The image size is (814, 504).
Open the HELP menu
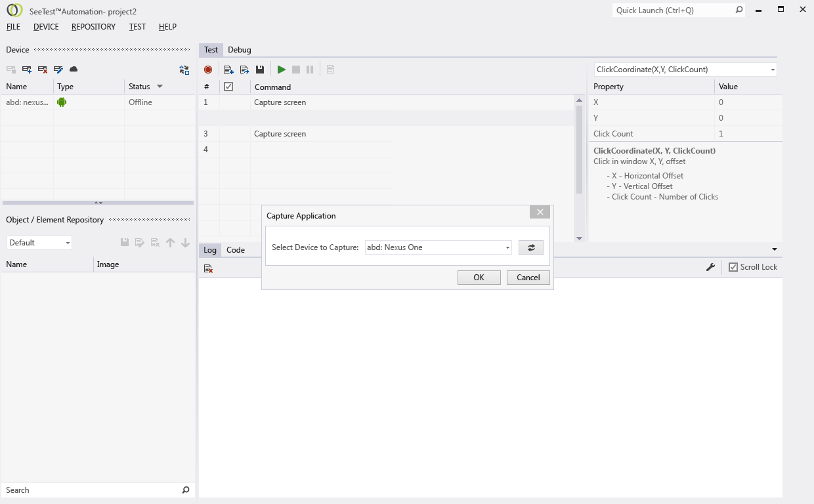coord(167,27)
